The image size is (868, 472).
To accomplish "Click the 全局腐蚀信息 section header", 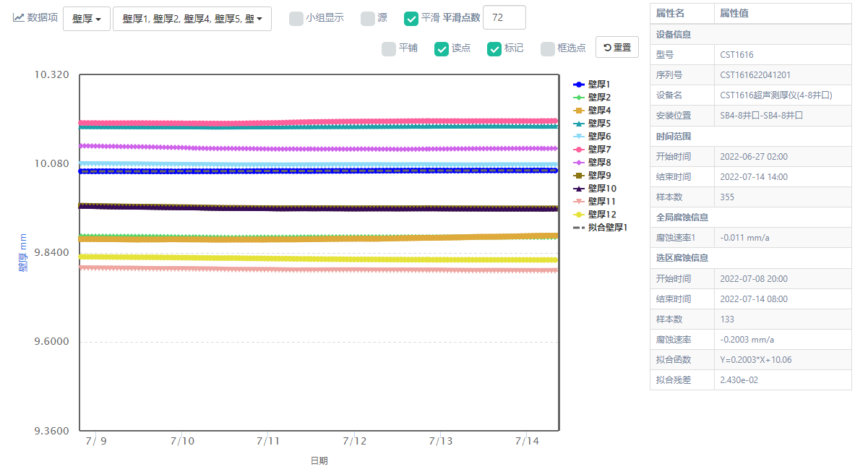I will (751, 218).
